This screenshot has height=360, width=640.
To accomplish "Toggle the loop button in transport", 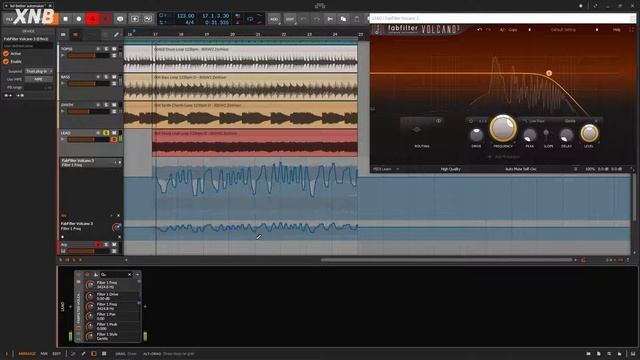I will (x=250, y=19).
